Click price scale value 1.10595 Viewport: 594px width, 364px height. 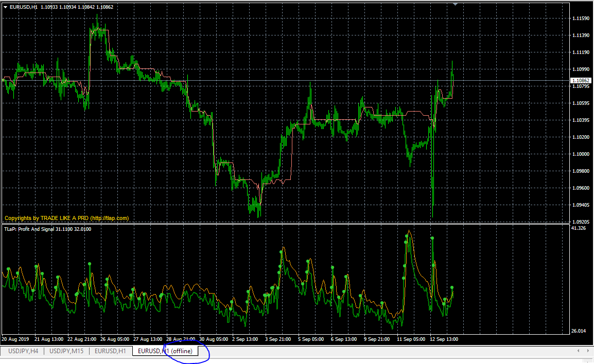[581, 103]
